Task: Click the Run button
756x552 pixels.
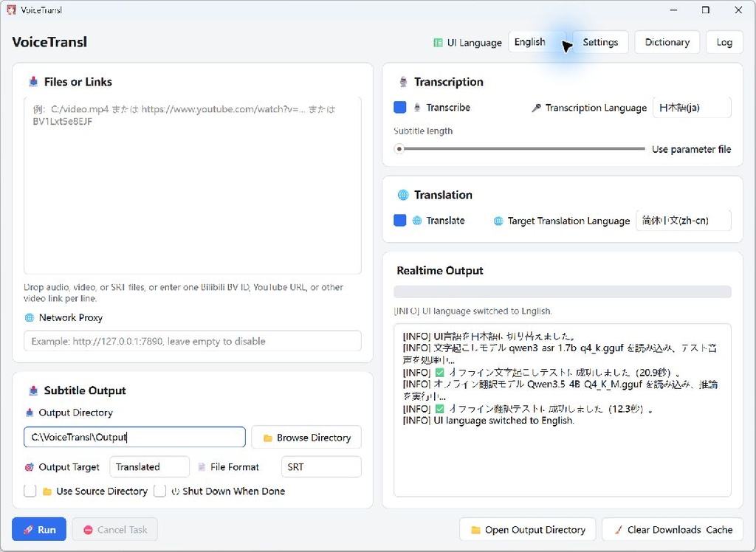Action: (39, 529)
